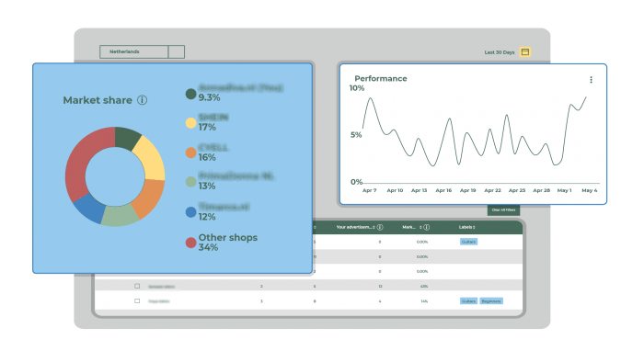Select the yellow 17% legend dot
The image size is (644, 351).
pyautogui.click(x=190, y=123)
